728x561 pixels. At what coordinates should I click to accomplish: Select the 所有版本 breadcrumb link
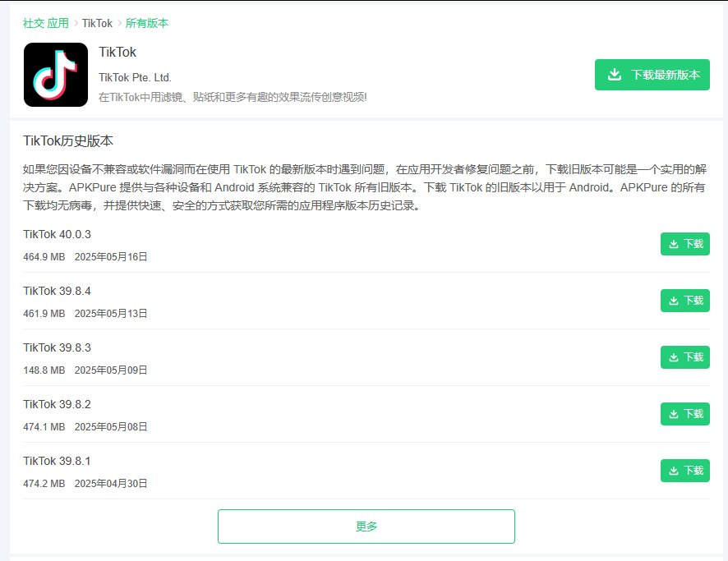(147, 23)
